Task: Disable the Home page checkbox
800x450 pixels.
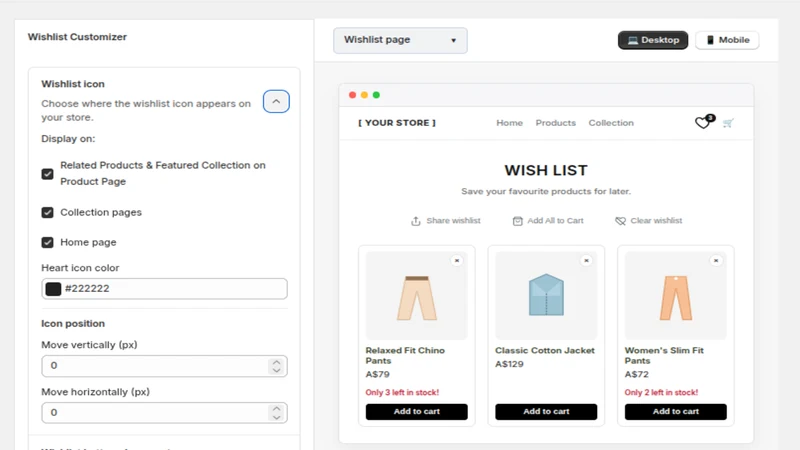Action: click(x=47, y=242)
